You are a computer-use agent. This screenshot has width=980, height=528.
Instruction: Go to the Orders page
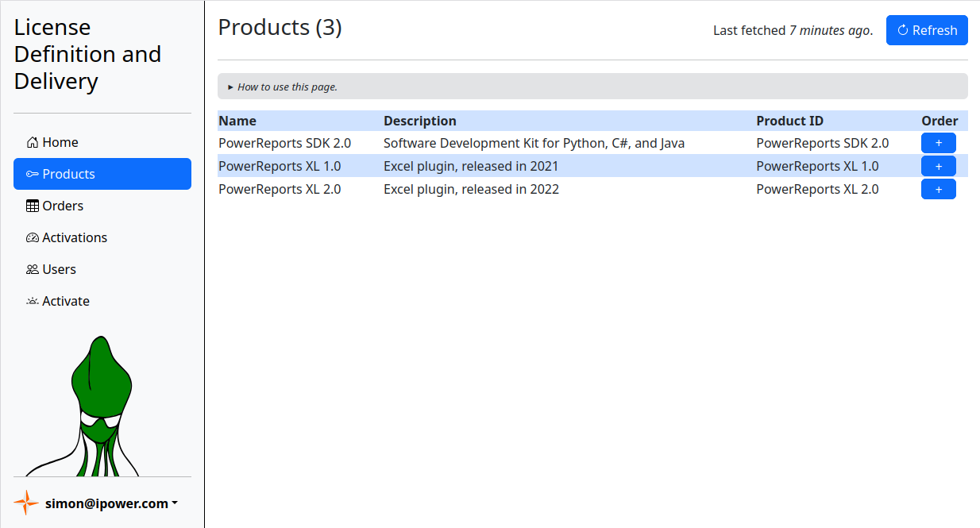point(63,206)
